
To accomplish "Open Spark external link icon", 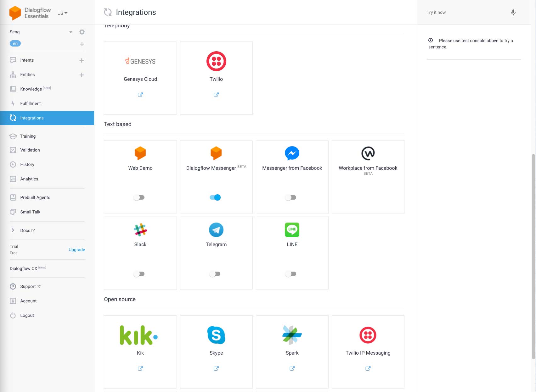I will pos(292,368).
